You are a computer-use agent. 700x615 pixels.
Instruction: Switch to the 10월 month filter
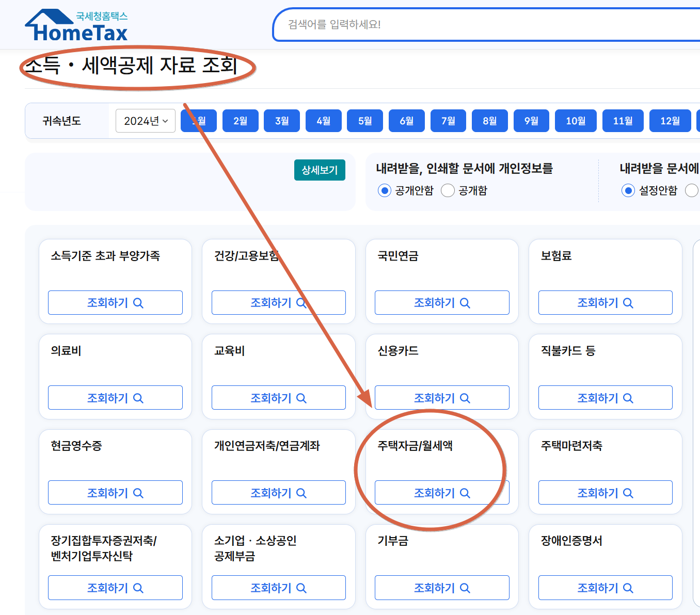(575, 121)
